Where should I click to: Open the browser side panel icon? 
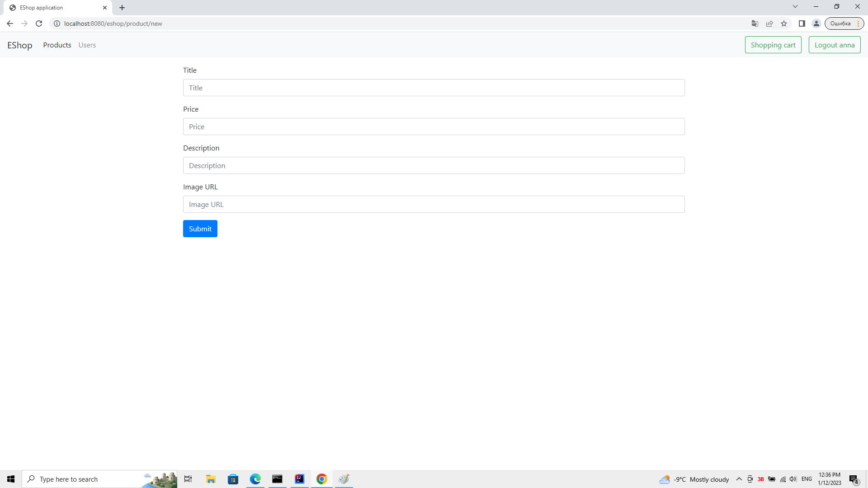coord(802,23)
